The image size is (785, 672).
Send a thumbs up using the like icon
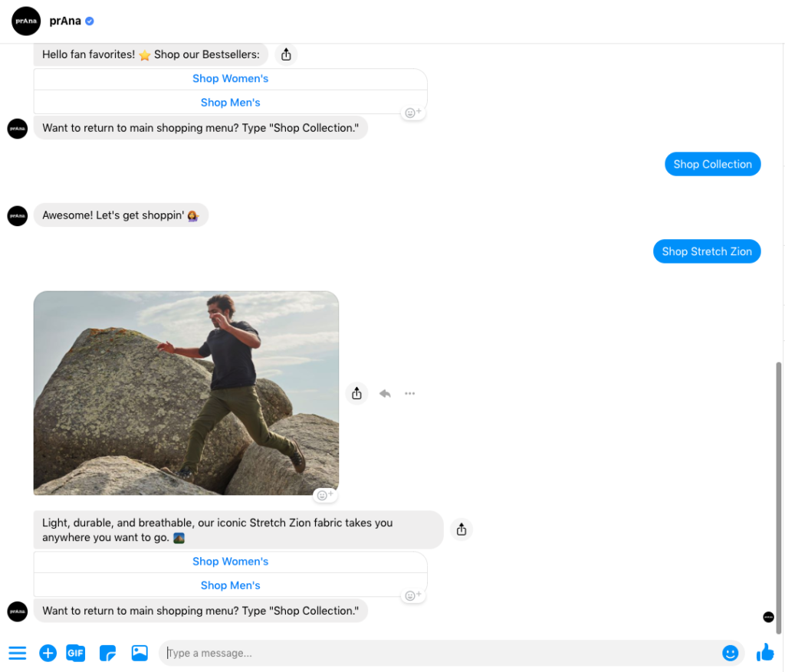tap(765, 652)
